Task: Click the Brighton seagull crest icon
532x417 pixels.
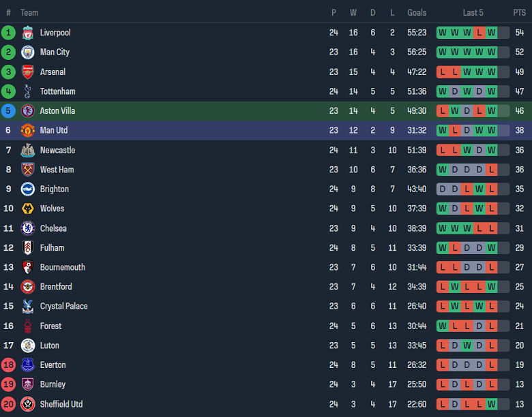Action: point(27,189)
